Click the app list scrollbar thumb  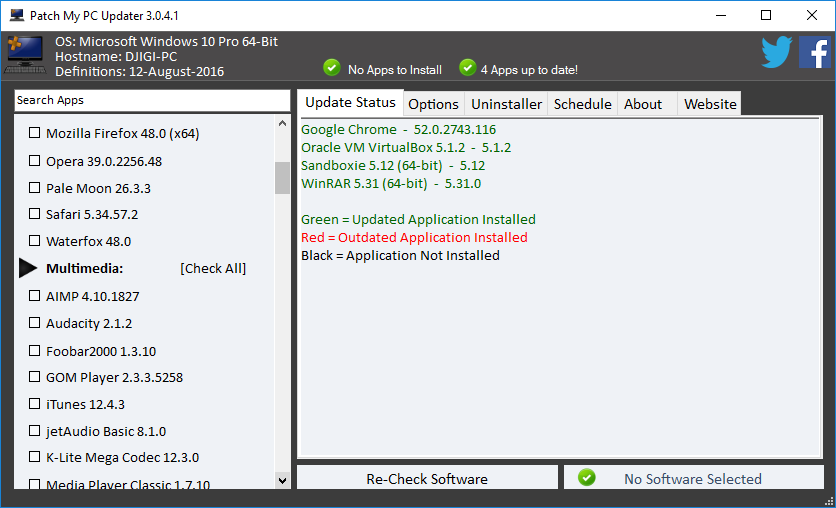283,178
